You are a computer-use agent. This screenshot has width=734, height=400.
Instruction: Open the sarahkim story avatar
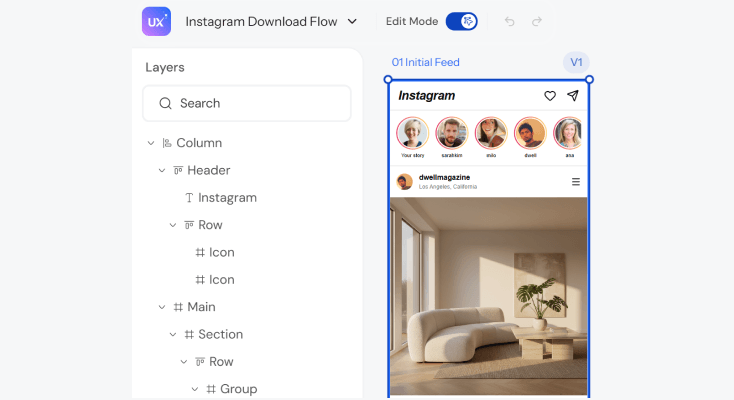(452, 133)
